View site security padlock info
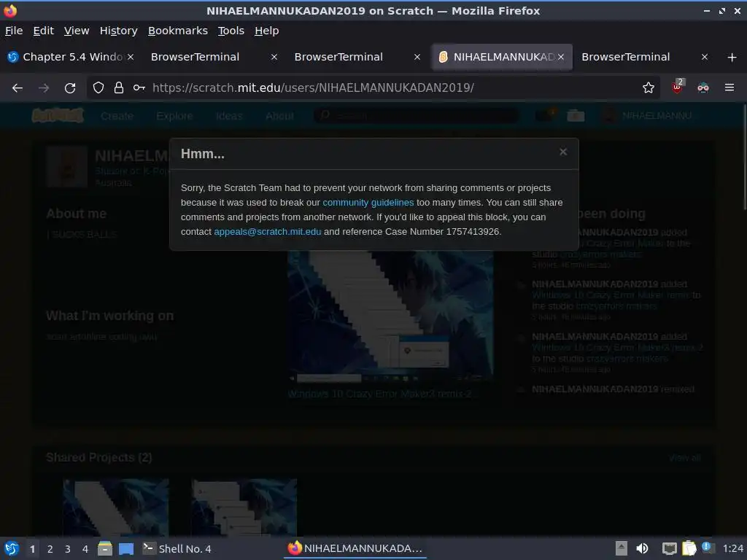The width and height of the screenshot is (747, 560). tap(119, 87)
